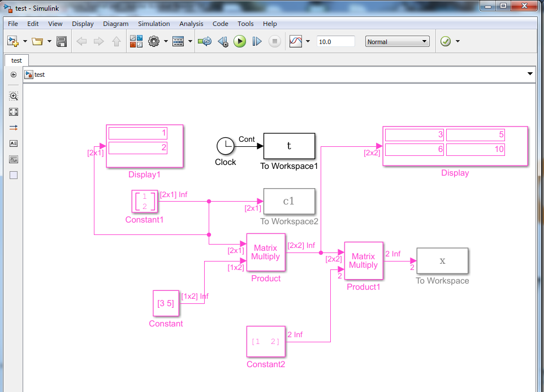Select the Constant1 block
The image size is (544, 392).
pyautogui.click(x=145, y=202)
